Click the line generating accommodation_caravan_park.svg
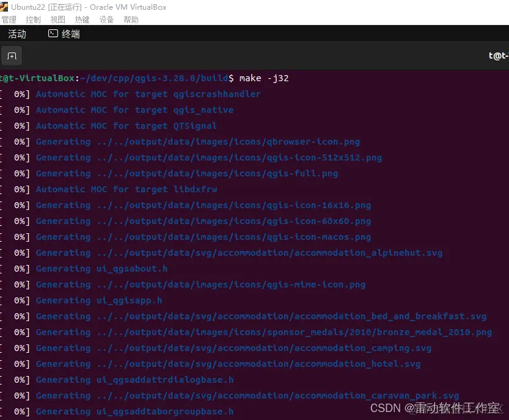 pos(247,396)
